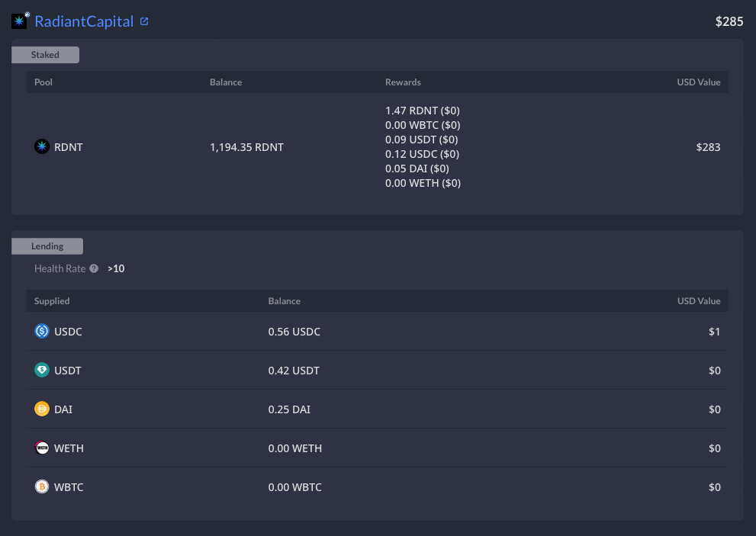Click the 1.47 RDNT ($0) reward
This screenshot has width=756, height=536.
coord(423,111)
